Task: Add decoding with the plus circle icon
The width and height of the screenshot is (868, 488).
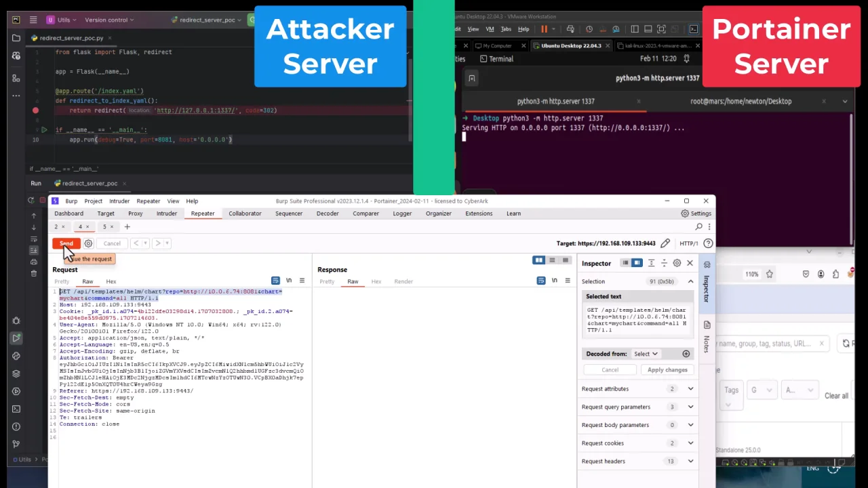Action: coord(686,354)
